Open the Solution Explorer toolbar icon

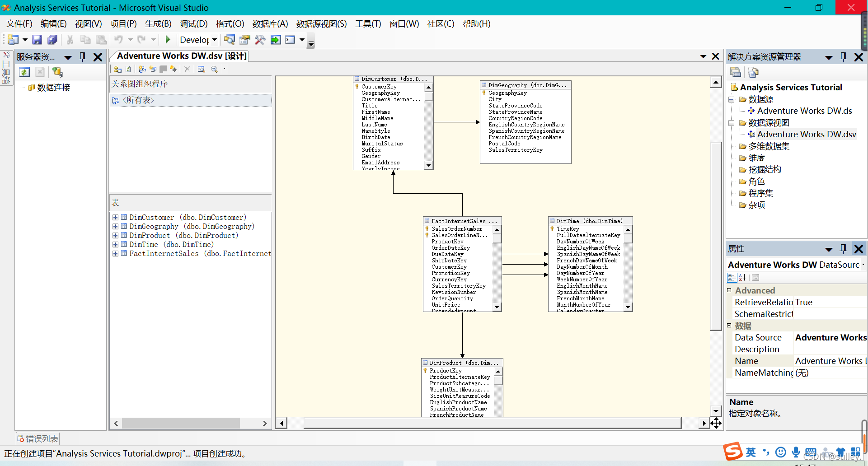pos(230,40)
